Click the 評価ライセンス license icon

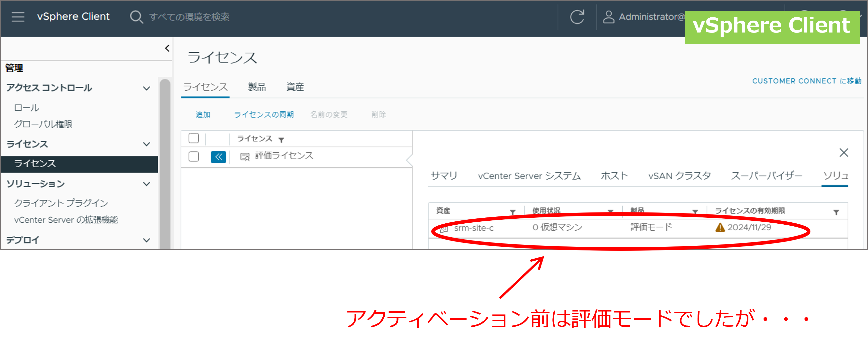245,157
